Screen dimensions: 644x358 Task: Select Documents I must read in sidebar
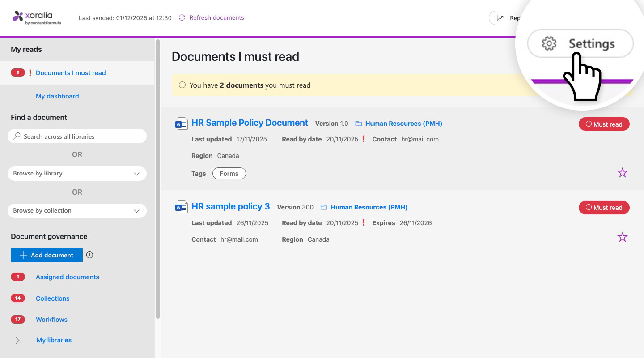pos(71,73)
